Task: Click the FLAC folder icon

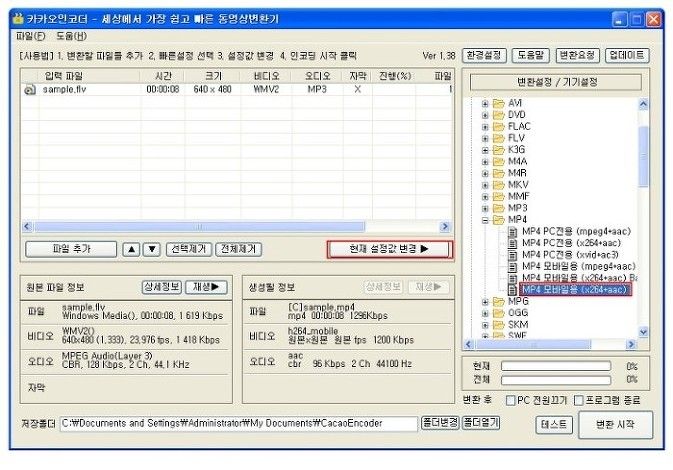Action: click(x=498, y=127)
